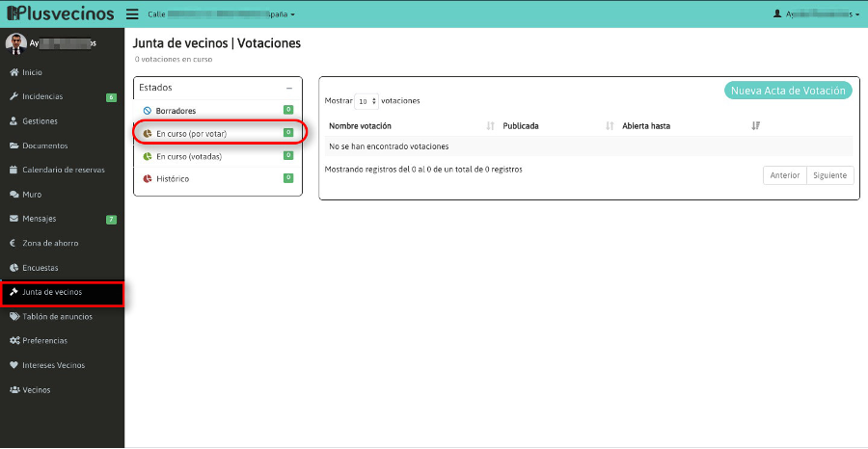Click the Mensajes envelope icon
This screenshot has width=868, height=449.
coord(14,219)
